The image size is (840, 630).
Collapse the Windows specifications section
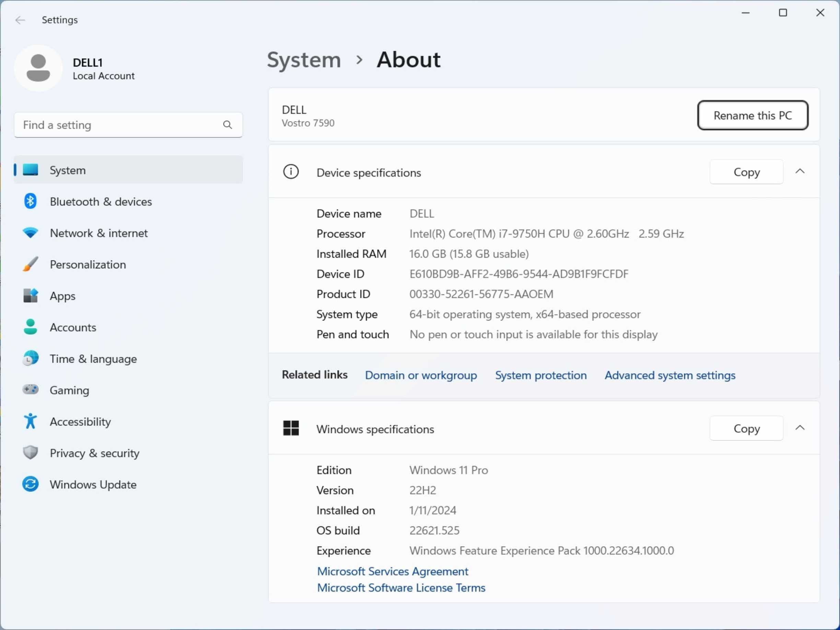(x=800, y=429)
